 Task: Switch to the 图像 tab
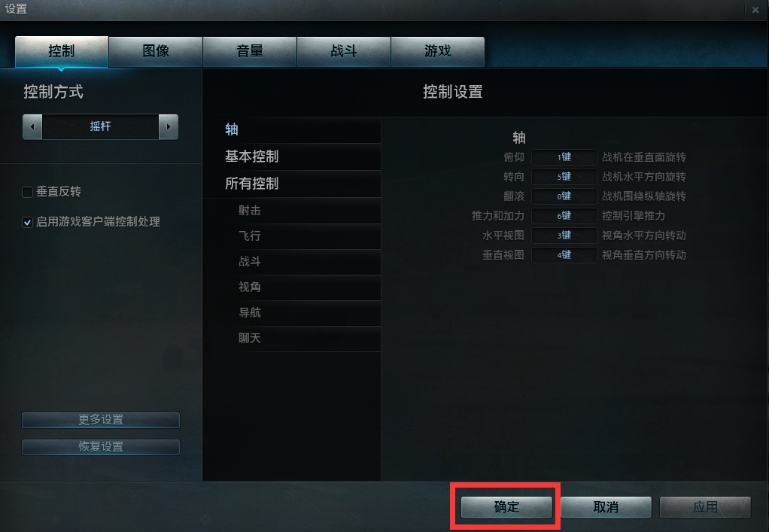pos(156,51)
